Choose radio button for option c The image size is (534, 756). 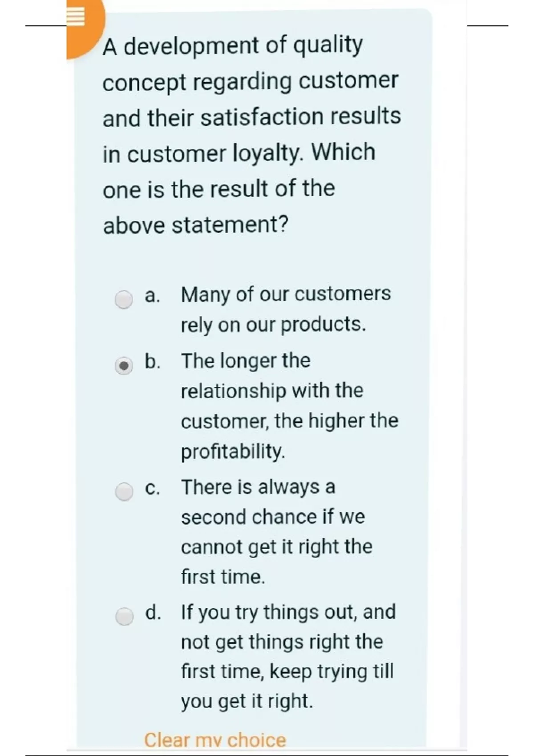point(124,492)
